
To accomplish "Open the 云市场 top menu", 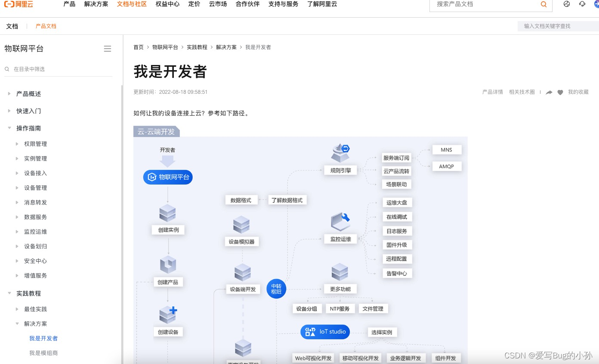I will click(218, 4).
